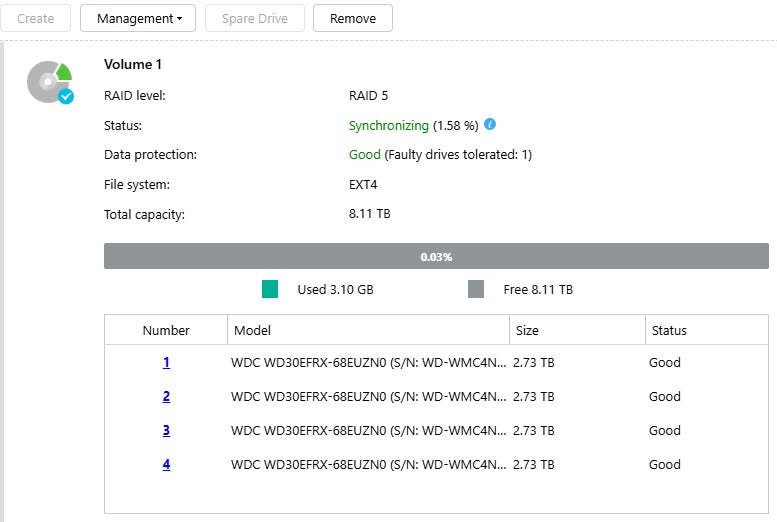
Task: Open drive number 1 link
Action: [166, 362]
